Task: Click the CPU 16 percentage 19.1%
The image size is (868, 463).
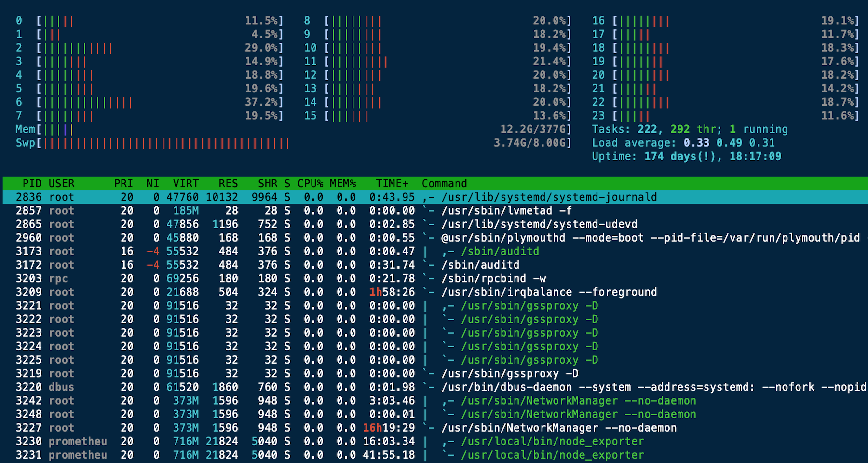Action: coord(838,21)
